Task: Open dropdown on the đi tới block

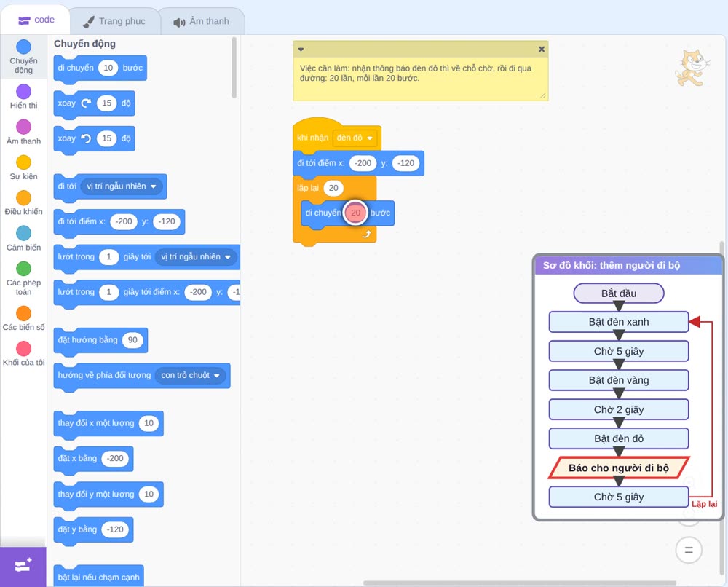Action: coord(121,186)
